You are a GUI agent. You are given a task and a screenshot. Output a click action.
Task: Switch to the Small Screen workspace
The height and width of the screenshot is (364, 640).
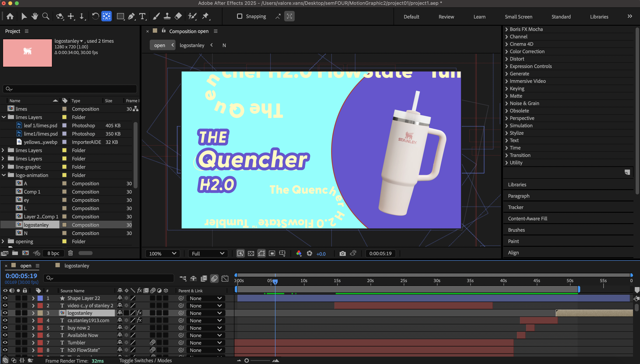click(518, 17)
